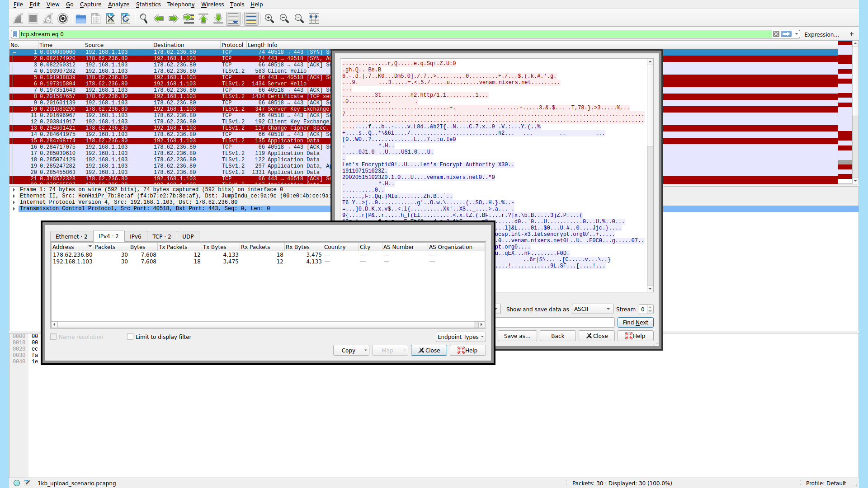Open the Statistics menu
Image resolution: width=868 pixels, height=488 pixels.
click(x=148, y=5)
